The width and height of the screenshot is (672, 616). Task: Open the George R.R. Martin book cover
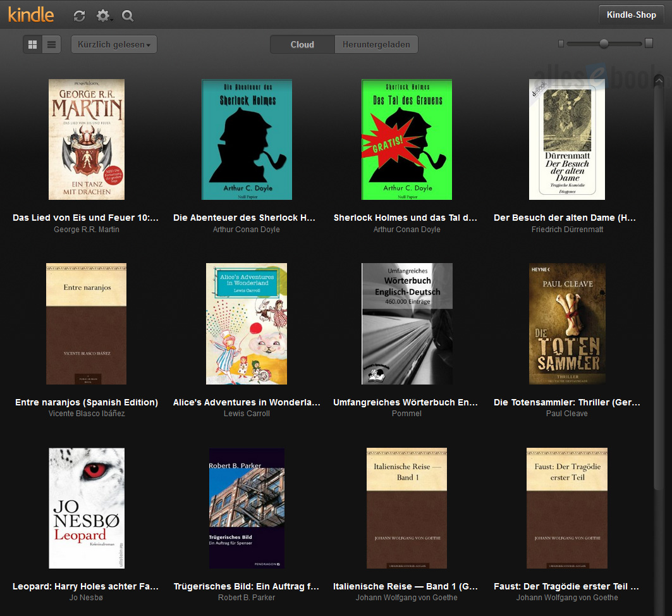[x=87, y=139]
